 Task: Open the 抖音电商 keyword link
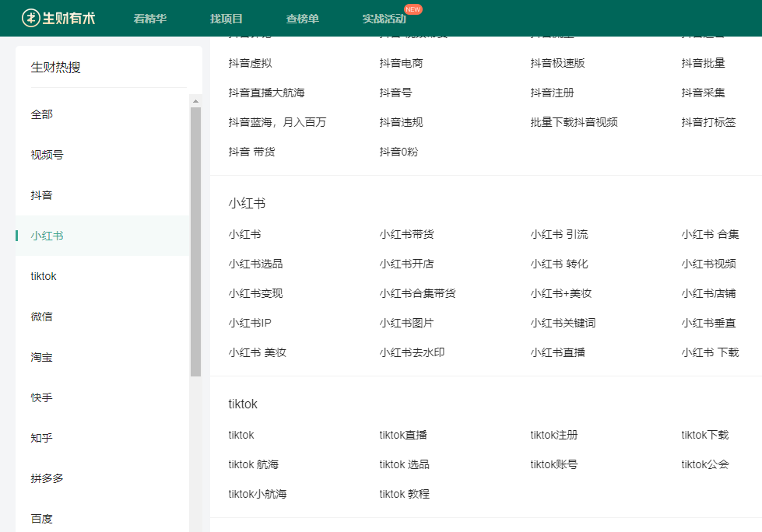[x=402, y=63]
